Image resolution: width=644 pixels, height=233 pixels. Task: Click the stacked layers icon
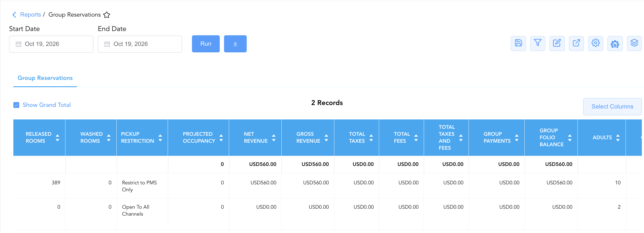click(634, 43)
